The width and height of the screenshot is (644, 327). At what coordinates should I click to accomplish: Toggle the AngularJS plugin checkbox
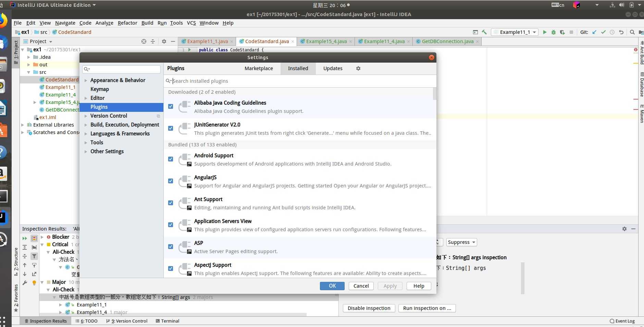pyautogui.click(x=171, y=181)
